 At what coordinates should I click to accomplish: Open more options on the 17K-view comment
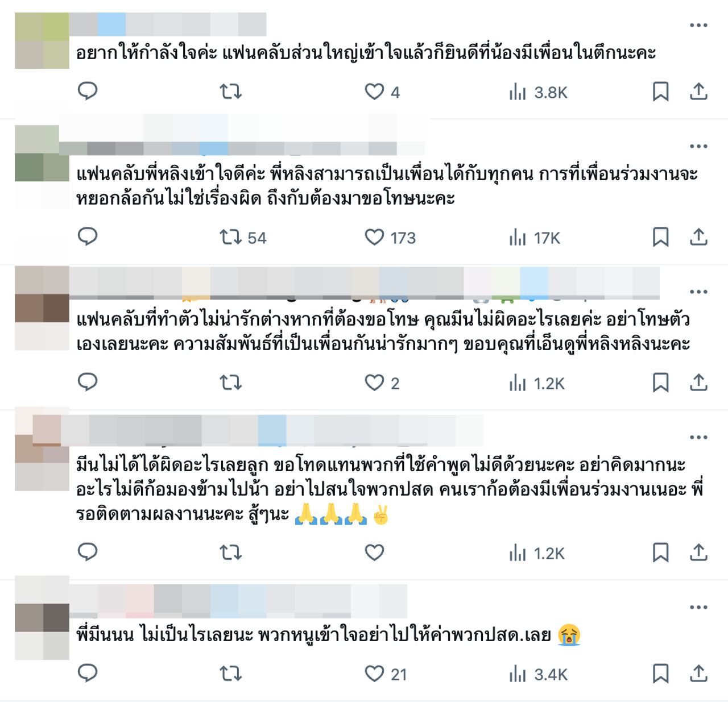(698, 146)
